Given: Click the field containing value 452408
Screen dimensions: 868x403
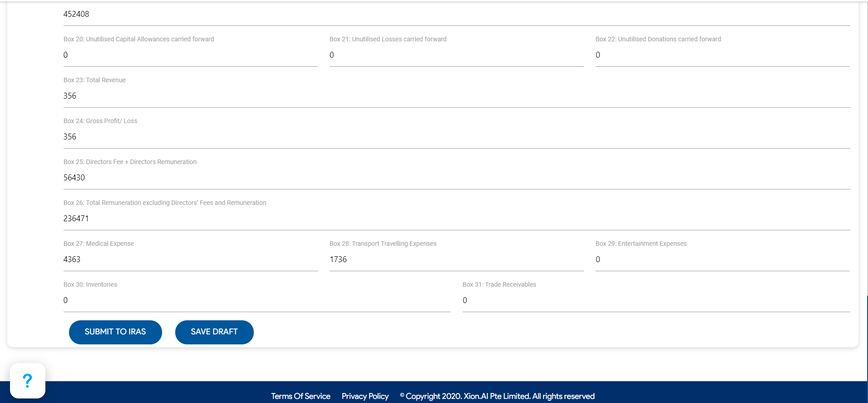Looking at the screenshot, I should pyautogui.click(x=456, y=14).
